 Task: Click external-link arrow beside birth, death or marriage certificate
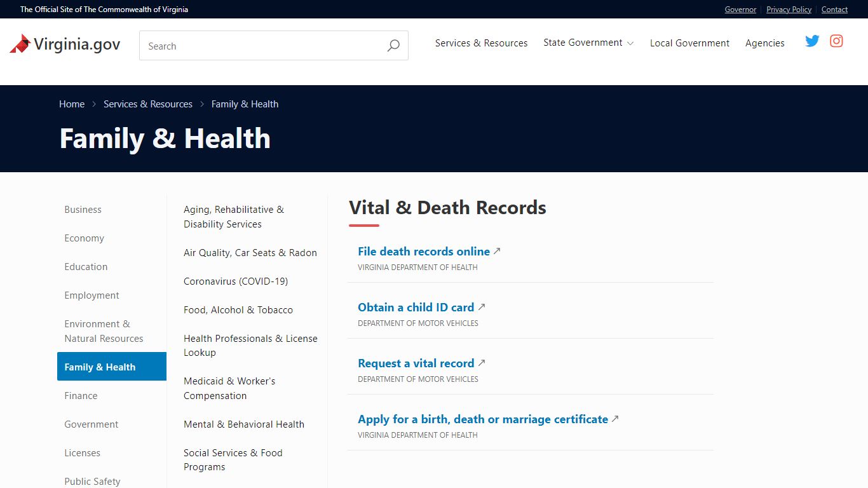click(615, 419)
